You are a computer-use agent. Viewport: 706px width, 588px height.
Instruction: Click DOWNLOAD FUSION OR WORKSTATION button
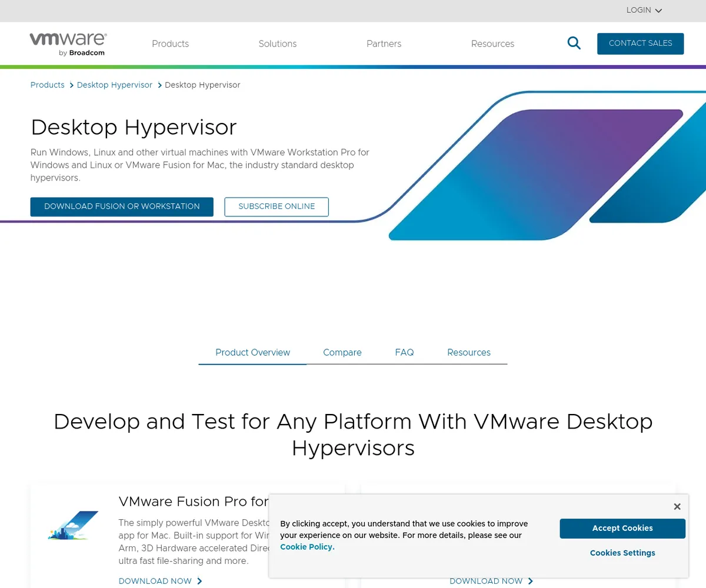point(122,206)
